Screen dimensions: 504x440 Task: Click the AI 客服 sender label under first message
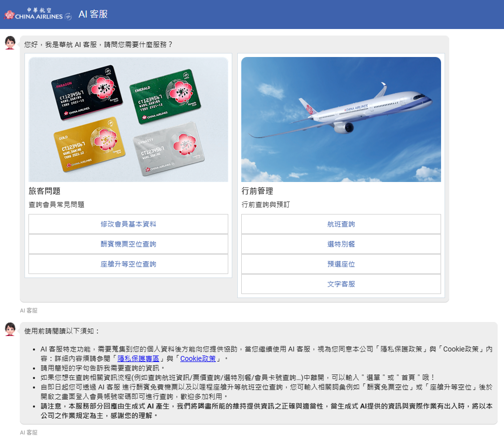28,310
